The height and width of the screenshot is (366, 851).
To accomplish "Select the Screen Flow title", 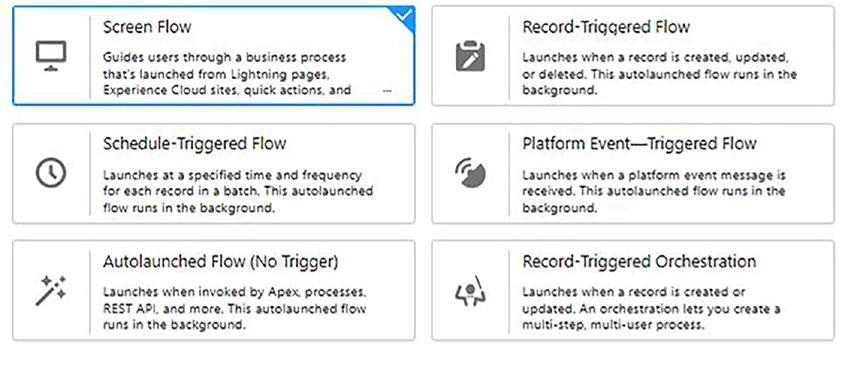I will 147,27.
